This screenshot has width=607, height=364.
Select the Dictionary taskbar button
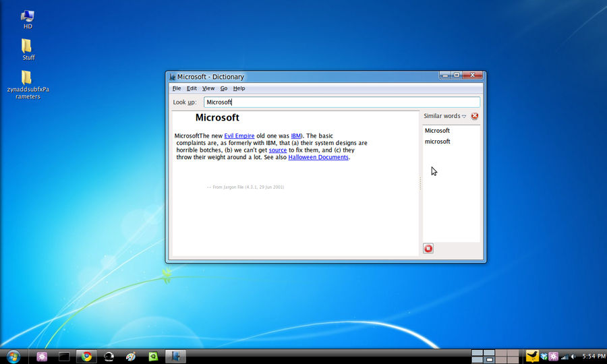176,357
